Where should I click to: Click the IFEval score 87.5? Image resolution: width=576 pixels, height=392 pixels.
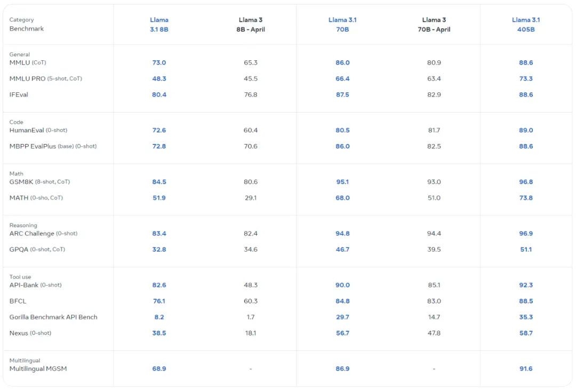[342, 94]
